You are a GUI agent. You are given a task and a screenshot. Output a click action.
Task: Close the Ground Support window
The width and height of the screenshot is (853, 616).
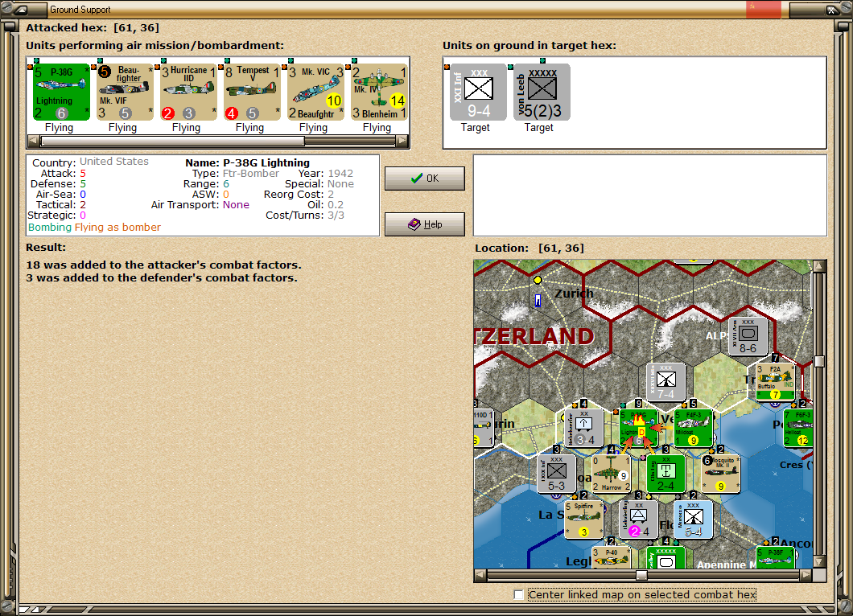pyautogui.click(x=832, y=10)
